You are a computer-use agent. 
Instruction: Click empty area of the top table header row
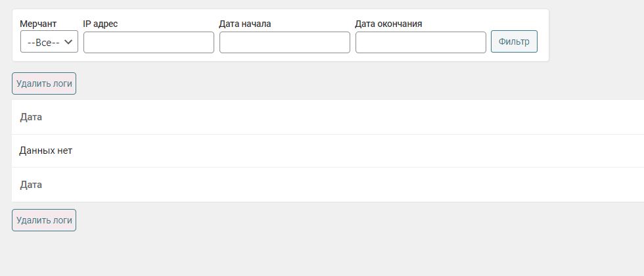[329, 117]
